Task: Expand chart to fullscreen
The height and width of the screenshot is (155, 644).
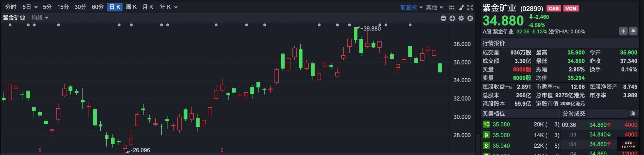Action: [x=470, y=7]
